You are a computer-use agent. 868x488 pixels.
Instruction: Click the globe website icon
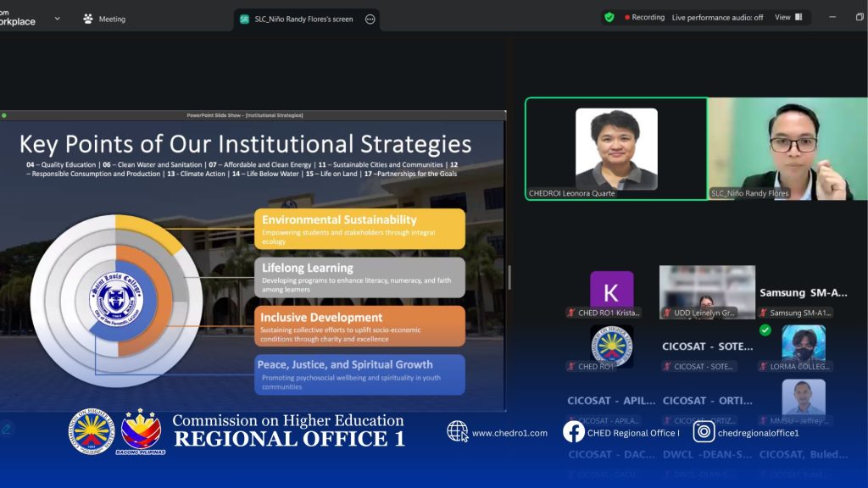point(458,432)
